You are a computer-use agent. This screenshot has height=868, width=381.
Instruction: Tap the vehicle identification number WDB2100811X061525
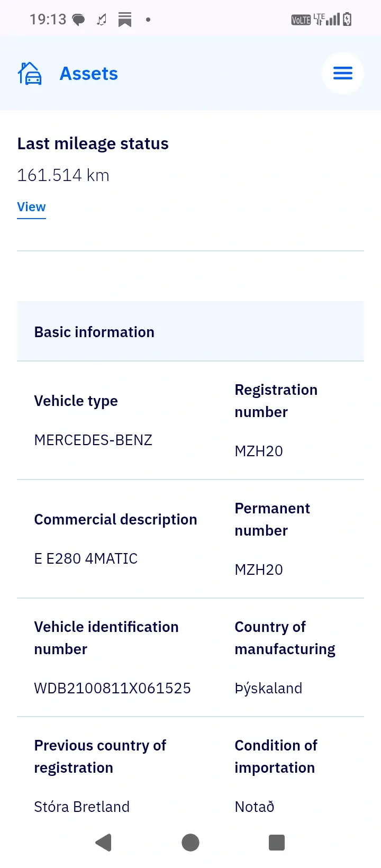112,688
